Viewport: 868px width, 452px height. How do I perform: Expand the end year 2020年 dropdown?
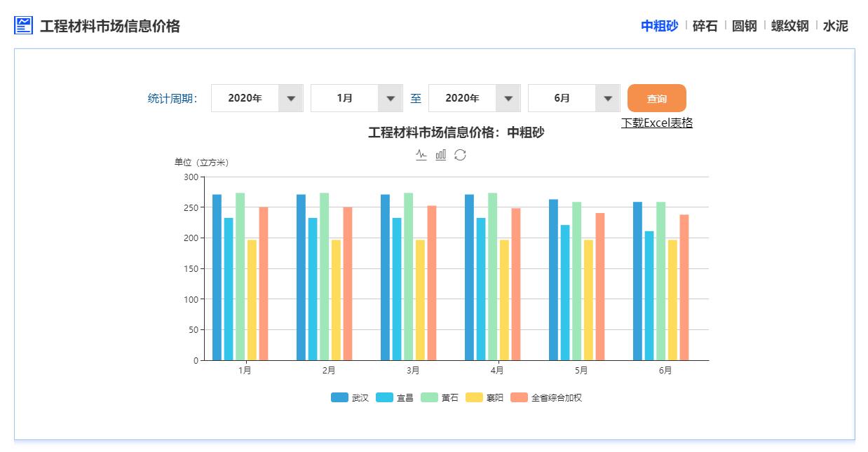(474, 98)
